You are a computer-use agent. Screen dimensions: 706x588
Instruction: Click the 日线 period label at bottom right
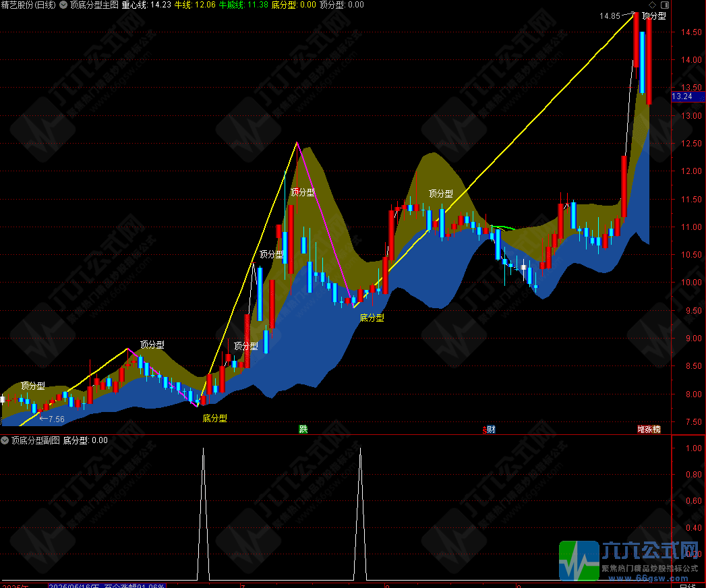[688, 585]
